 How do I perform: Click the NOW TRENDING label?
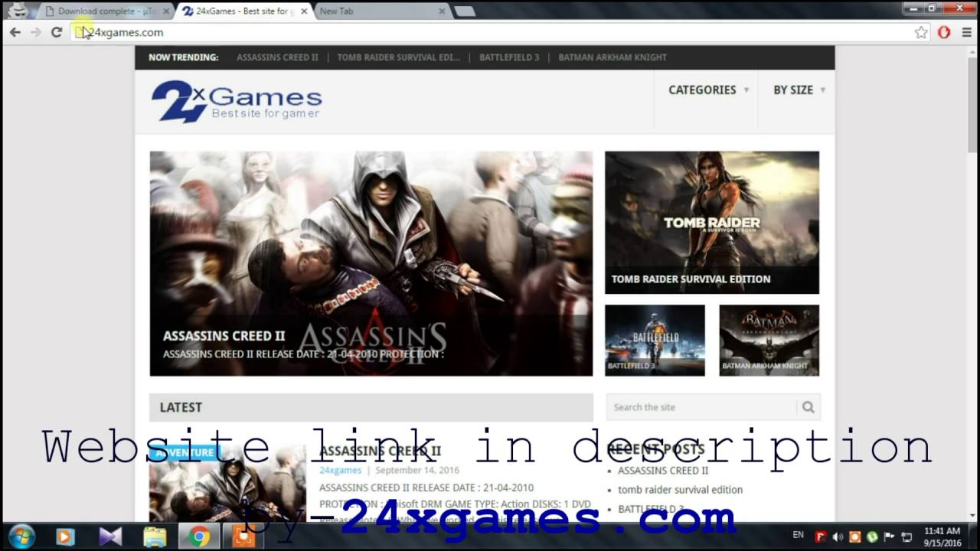tap(184, 57)
